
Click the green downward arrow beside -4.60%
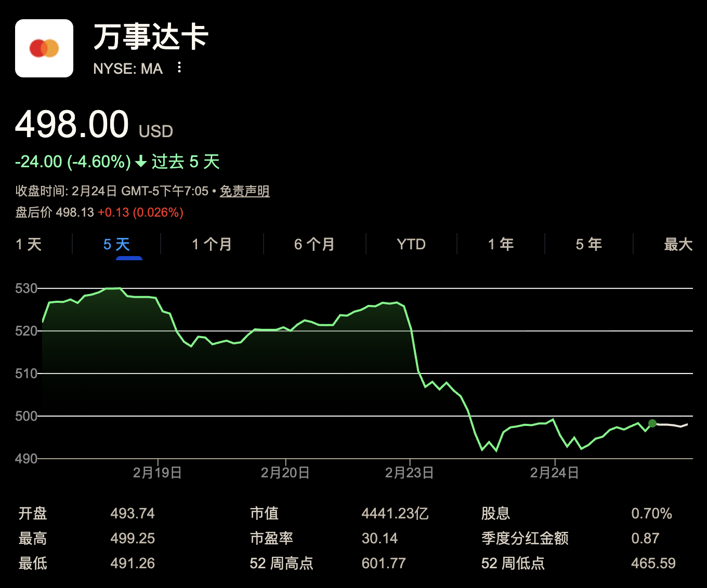point(139,162)
